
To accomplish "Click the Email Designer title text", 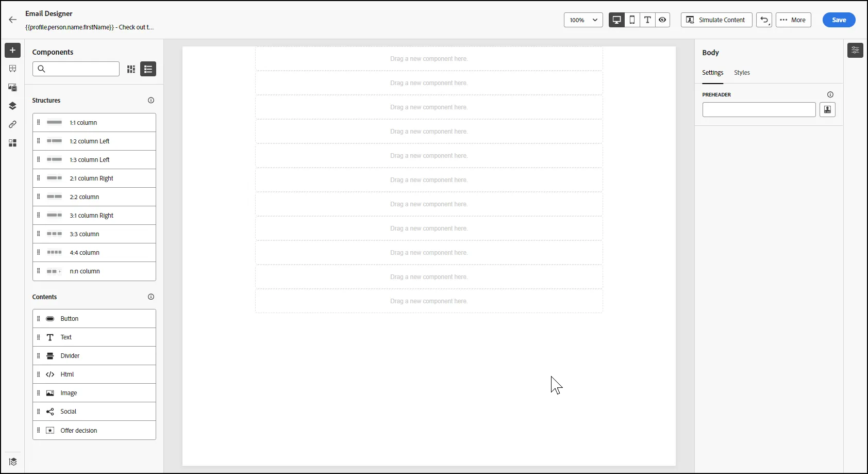I will tap(49, 13).
